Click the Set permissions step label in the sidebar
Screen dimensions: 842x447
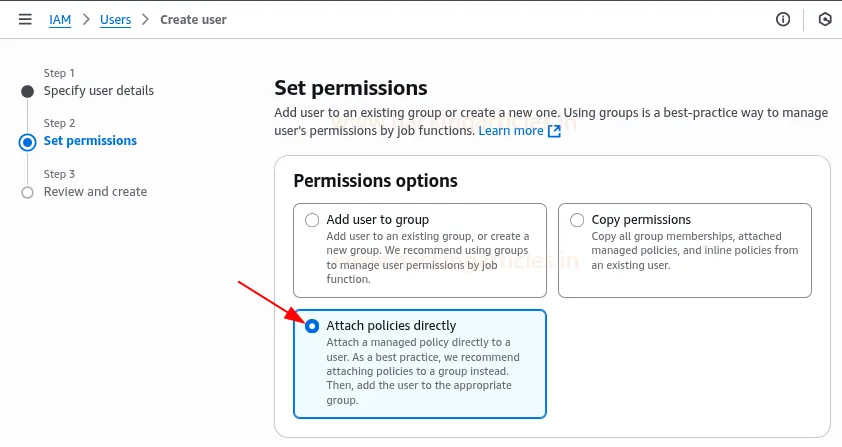click(x=90, y=141)
